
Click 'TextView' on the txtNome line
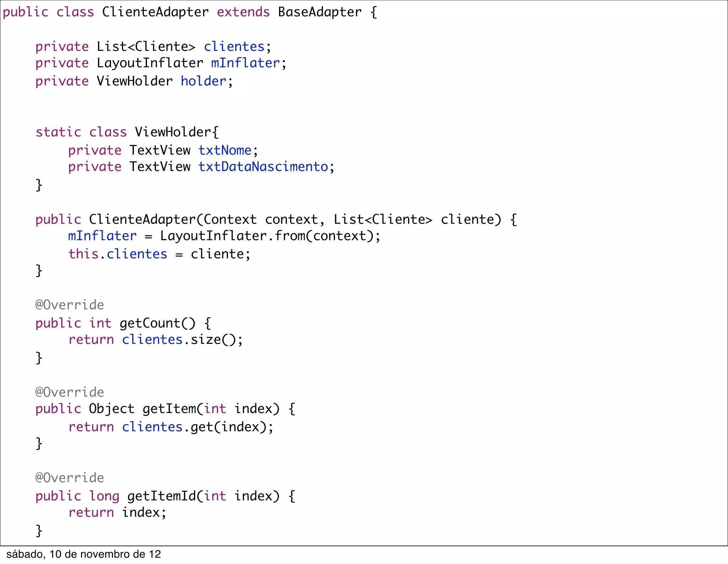(x=160, y=150)
